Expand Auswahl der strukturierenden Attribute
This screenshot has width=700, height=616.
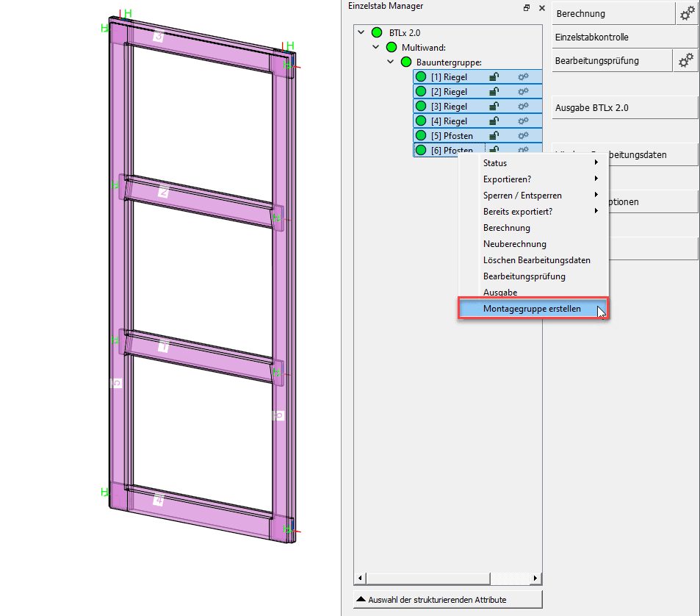[x=448, y=600]
